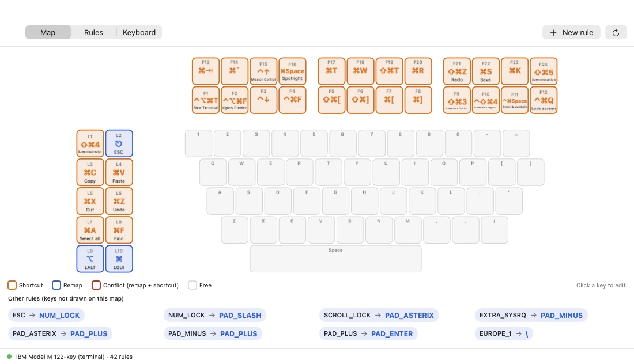This screenshot has width=634, height=364.
Task: Click the F24 Screenshot options key
Action: [544, 71]
